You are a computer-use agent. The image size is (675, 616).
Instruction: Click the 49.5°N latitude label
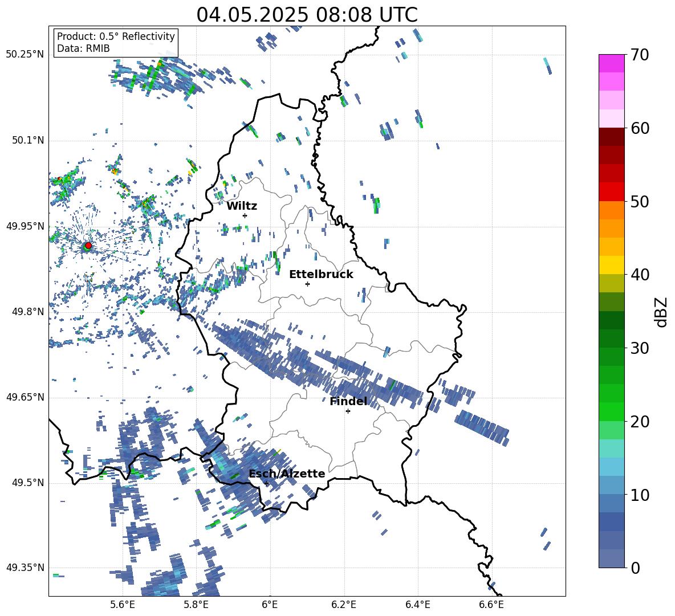[27, 483]
